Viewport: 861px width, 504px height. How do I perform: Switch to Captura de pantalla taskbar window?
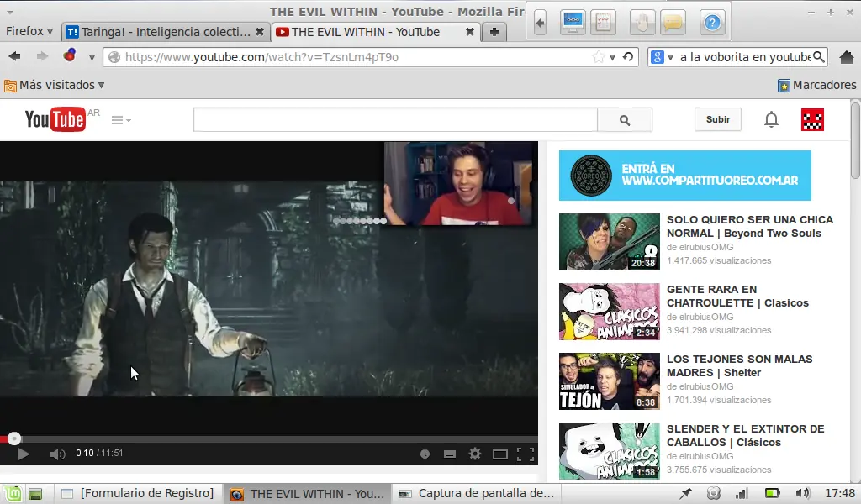(x=477, y=494)
